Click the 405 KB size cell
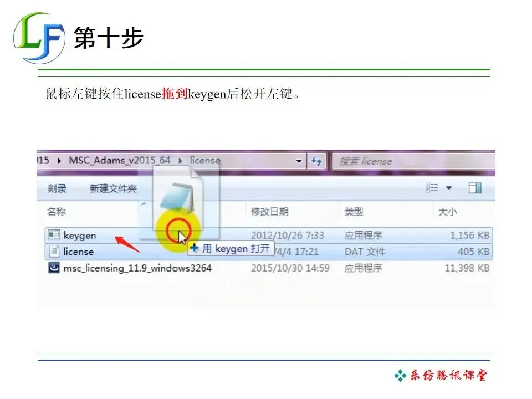The image size is (532, 399). coord(474,252)
